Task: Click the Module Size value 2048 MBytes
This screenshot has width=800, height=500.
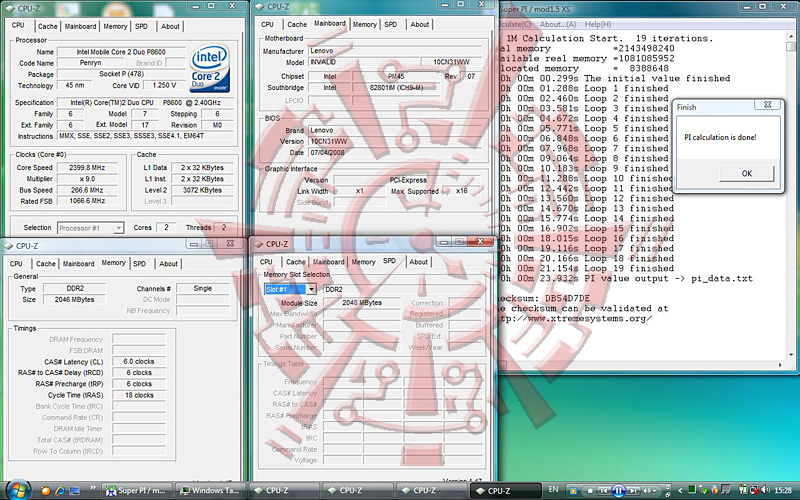Action: pyautogui.click(x=362, y=303)
